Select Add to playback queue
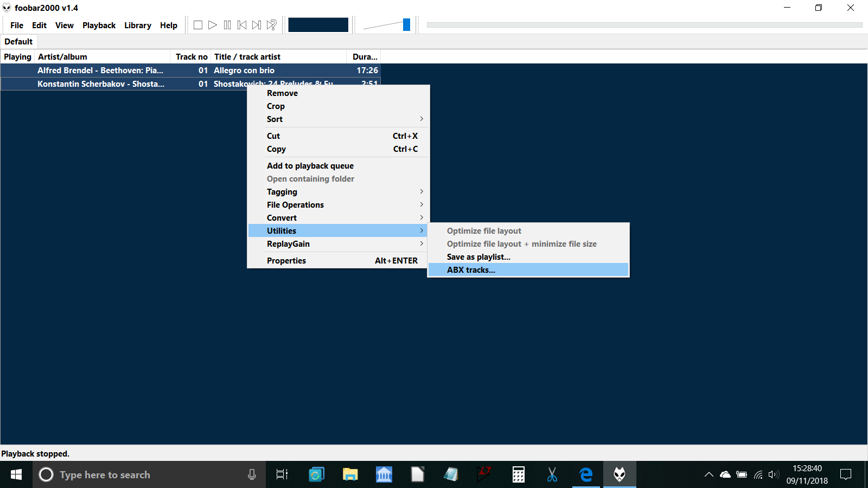 (339, 166)
